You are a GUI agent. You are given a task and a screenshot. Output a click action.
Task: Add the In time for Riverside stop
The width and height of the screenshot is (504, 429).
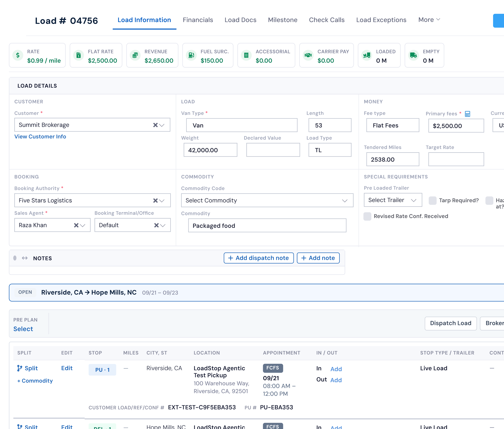pyautogui.click(x=336, y=369)
